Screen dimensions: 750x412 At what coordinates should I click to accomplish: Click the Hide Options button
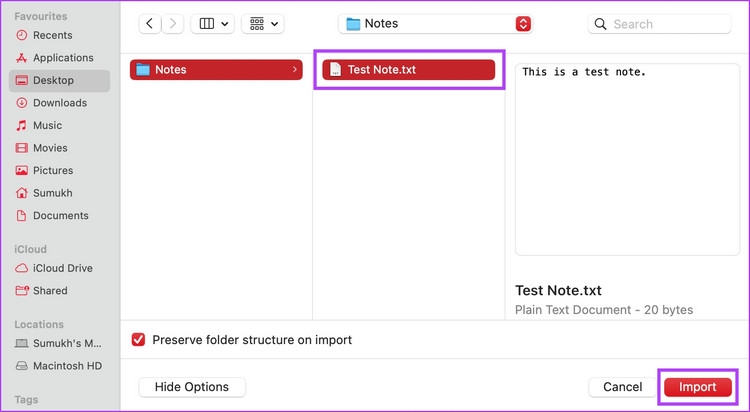click(x=192, y=387)
